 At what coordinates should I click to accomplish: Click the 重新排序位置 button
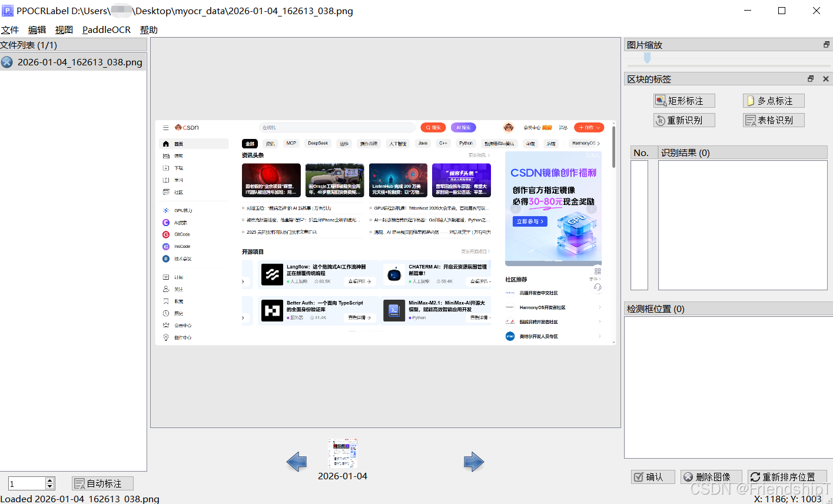tap(788, 477)
